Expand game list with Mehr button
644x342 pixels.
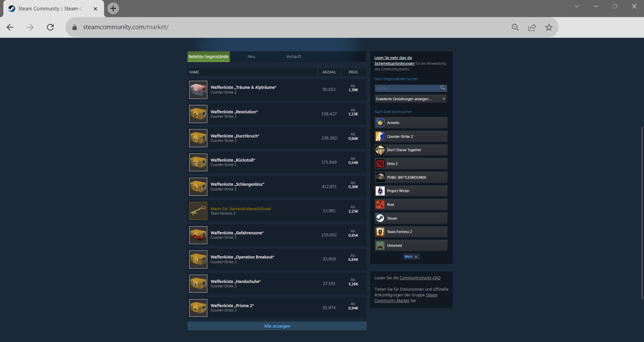coord(411,256)
